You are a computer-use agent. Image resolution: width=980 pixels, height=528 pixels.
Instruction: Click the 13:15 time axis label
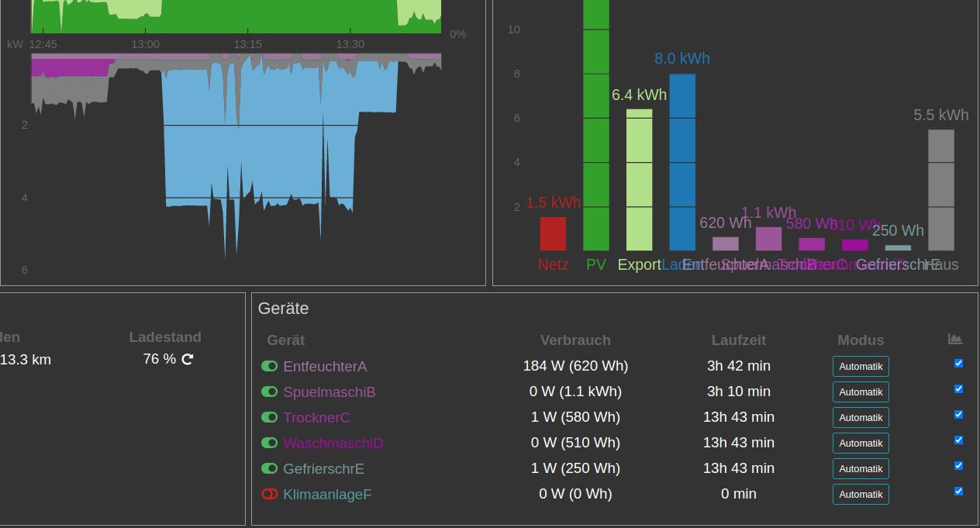click(x=247, y=44)
